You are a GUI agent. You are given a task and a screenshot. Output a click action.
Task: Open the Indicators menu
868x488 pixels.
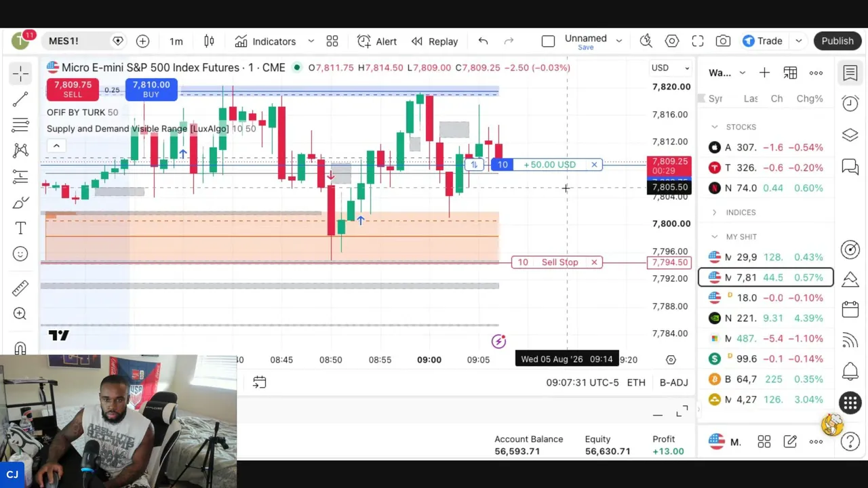click(265, 41)
